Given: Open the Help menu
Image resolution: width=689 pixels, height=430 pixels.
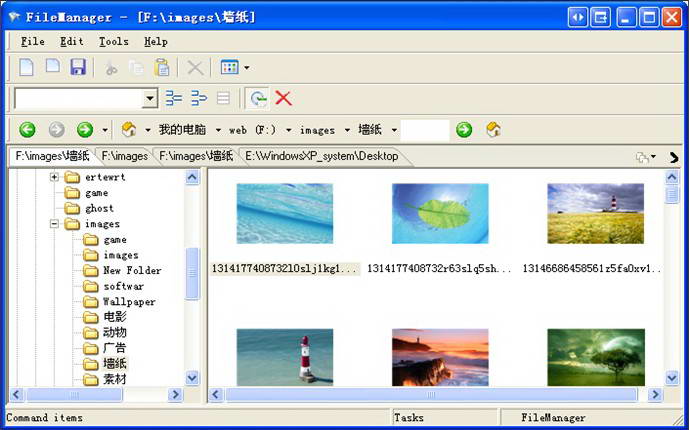Looking at the screenshot, I should click(x=155, y=42).
